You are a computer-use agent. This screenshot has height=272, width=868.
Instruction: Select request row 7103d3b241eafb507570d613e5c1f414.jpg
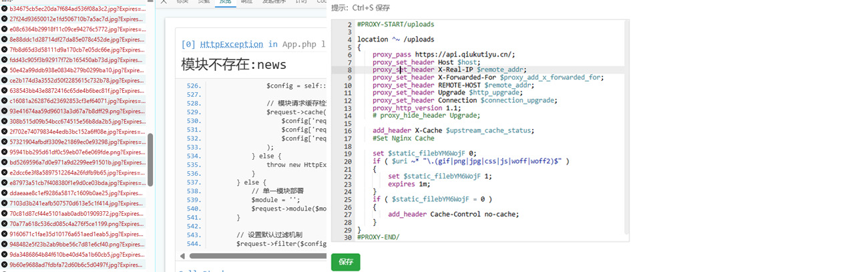[72, 203]
